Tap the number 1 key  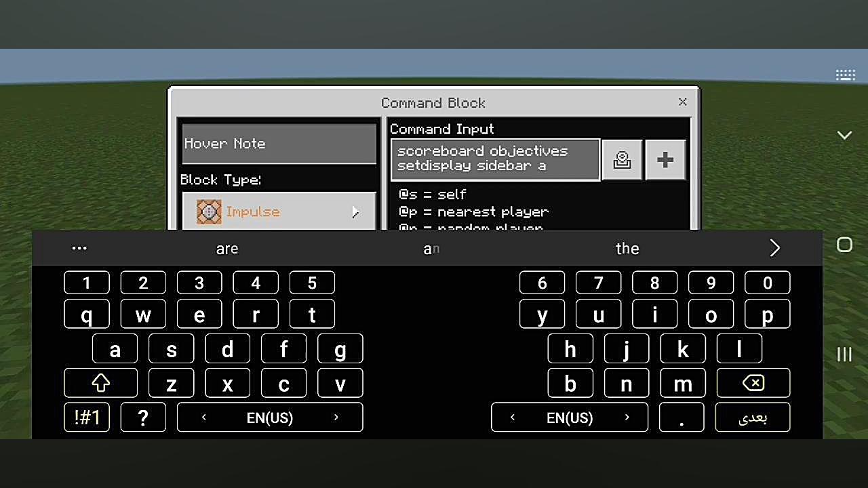87,283
